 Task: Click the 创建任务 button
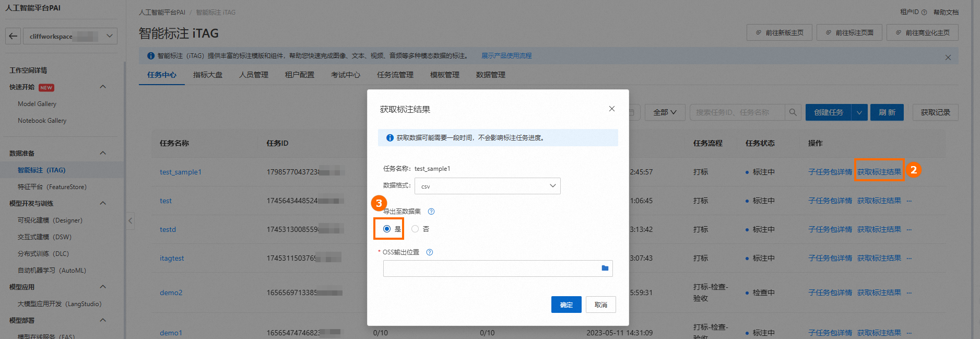pyautogui.click(x=829, y=112)
